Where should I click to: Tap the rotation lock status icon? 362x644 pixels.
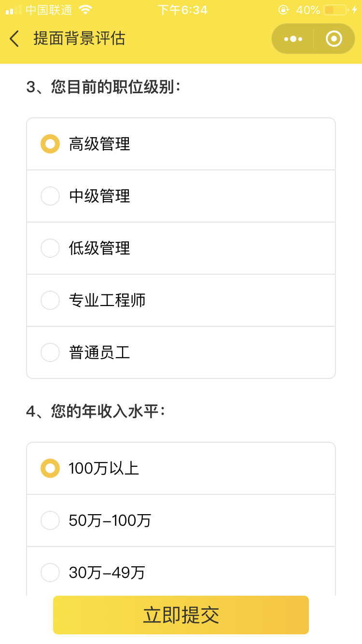[284, 10]
